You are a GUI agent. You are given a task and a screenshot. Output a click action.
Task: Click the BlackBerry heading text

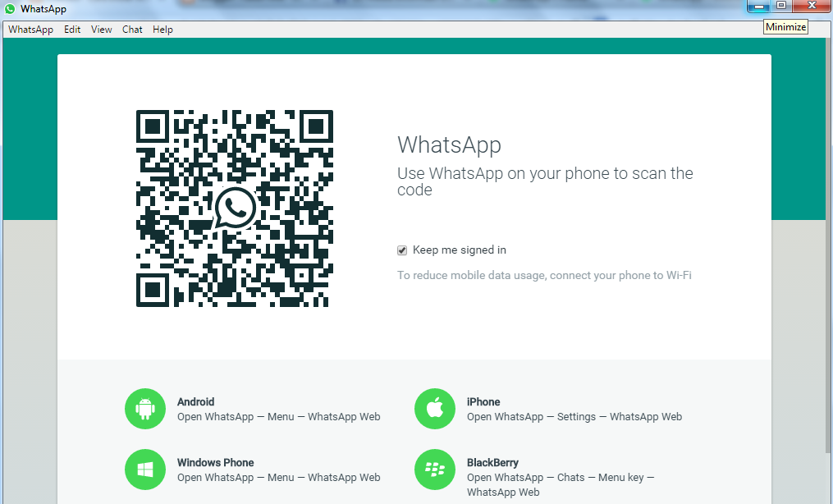pyautogui.click(x=492, y=463)
